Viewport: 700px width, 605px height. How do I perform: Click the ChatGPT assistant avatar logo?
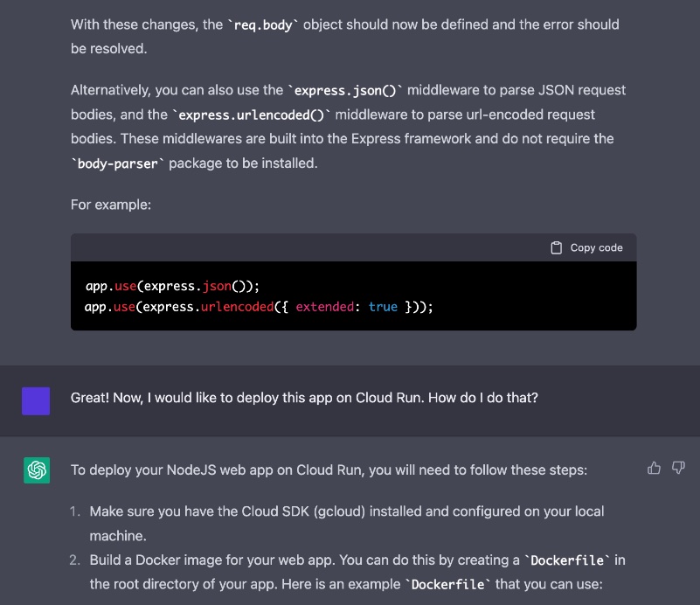tap(37, 469)
